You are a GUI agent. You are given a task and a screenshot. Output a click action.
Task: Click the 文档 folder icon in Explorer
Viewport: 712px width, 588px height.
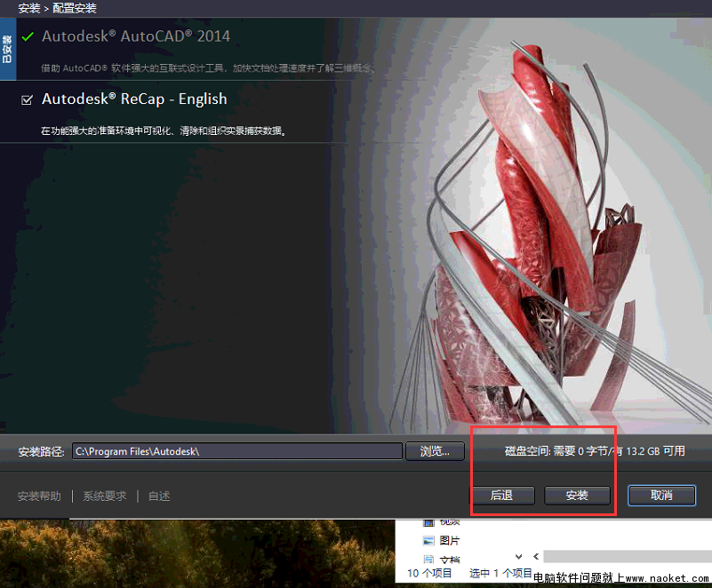tap(428, 560)
